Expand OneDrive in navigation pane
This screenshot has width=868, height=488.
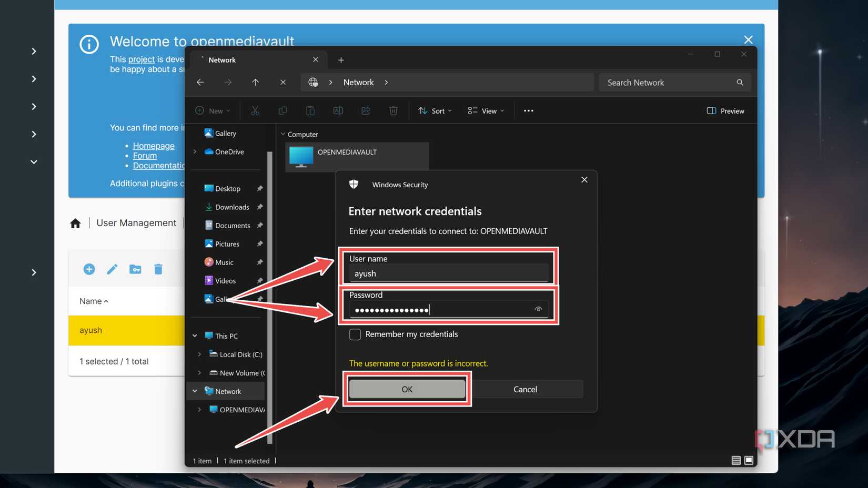pyautogui.click(x=195, y=151)
